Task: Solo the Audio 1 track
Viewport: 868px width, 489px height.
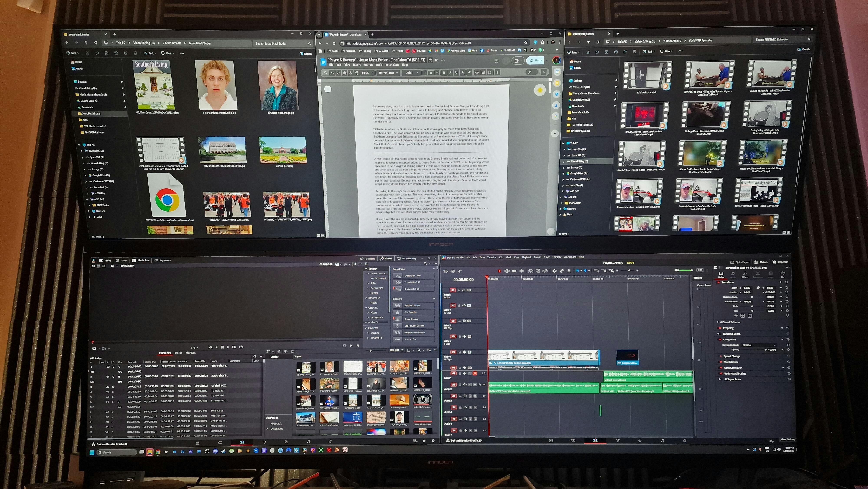Action: [470, 373]
